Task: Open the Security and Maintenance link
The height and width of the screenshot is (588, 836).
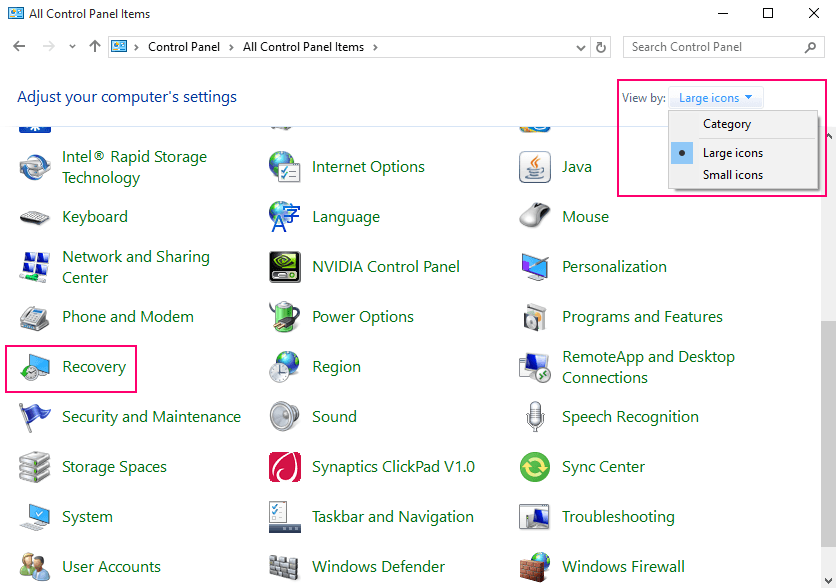Action: coord(151,416)
